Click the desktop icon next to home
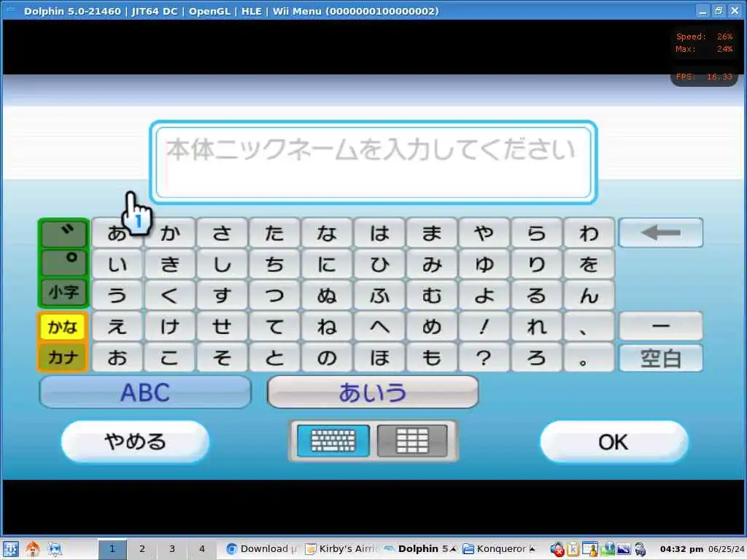The height and width of the screenshot is (560, 747). click(54, 549)
